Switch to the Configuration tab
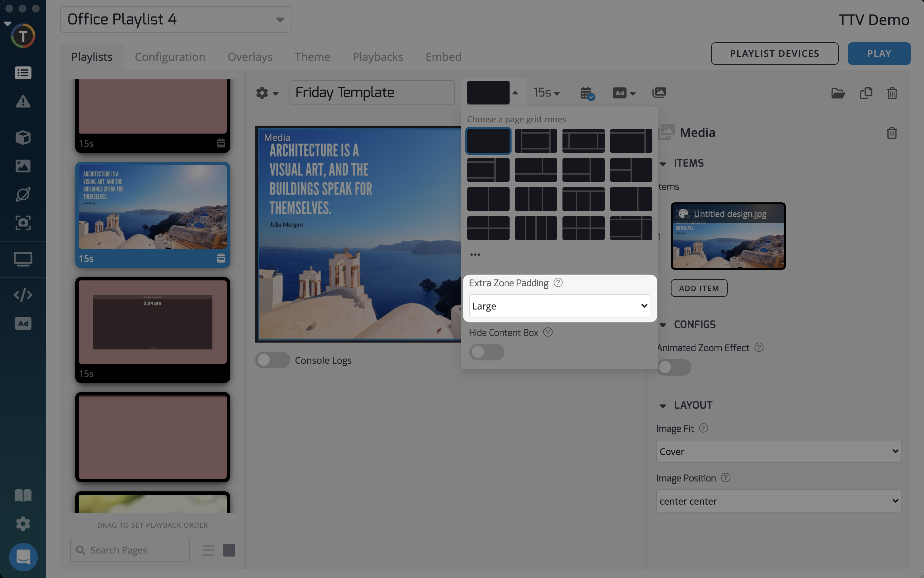Screen dimensions: 924x578 pyautogui.click(x=170, y=57)
